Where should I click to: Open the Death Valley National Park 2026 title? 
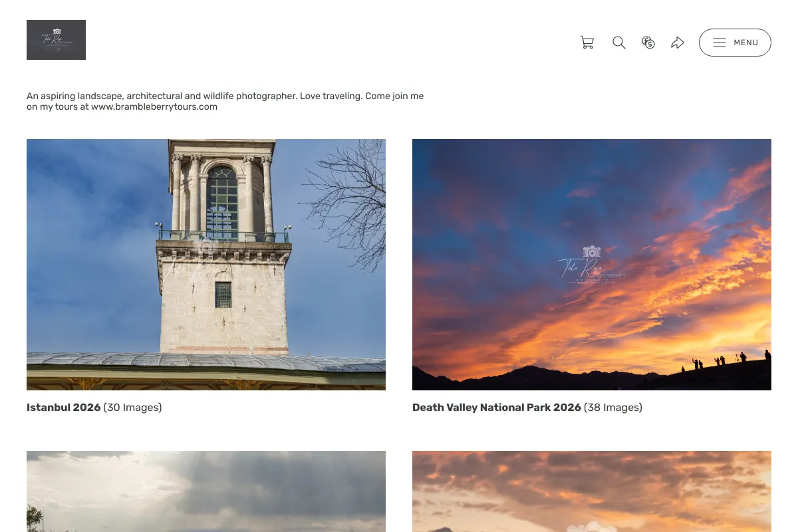[497, 408]
